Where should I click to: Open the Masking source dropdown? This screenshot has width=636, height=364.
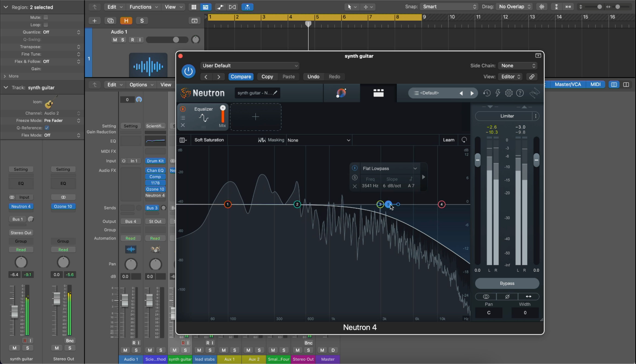click(319, 140)
